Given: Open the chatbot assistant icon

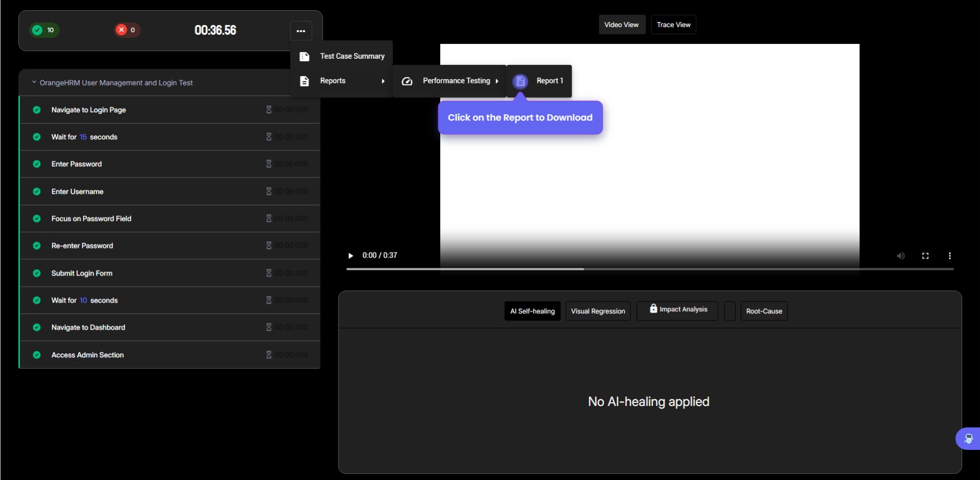Looking at the screenshot, I should click(968, 439).
